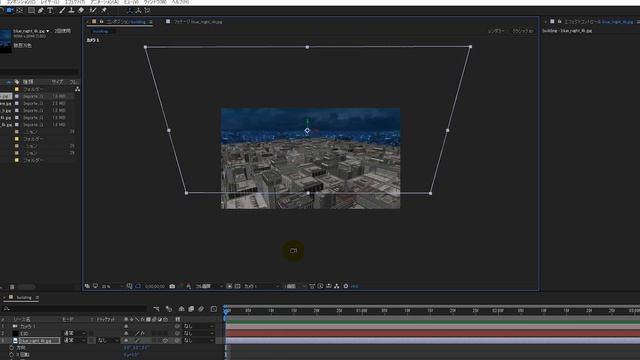Open parent dropdown for layer 2
640x360 pixels.
(x=199, y=333)
